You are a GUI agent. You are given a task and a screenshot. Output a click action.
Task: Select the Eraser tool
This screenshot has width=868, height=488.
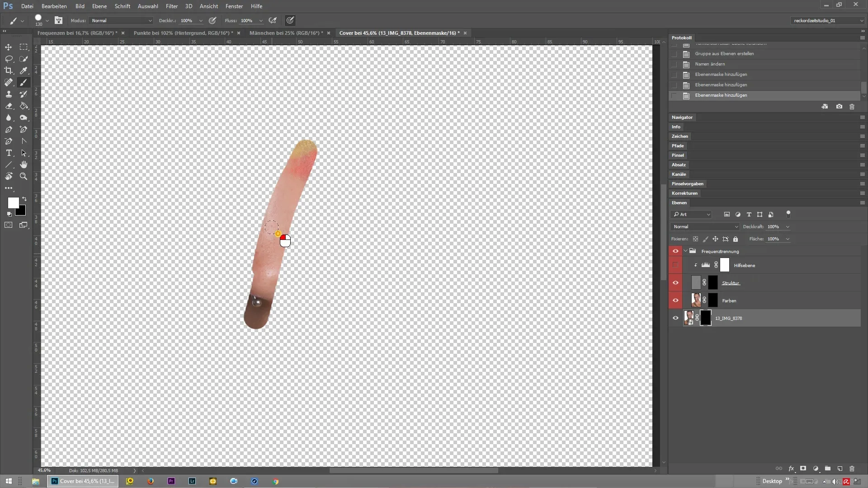click(x=9, y=106)
